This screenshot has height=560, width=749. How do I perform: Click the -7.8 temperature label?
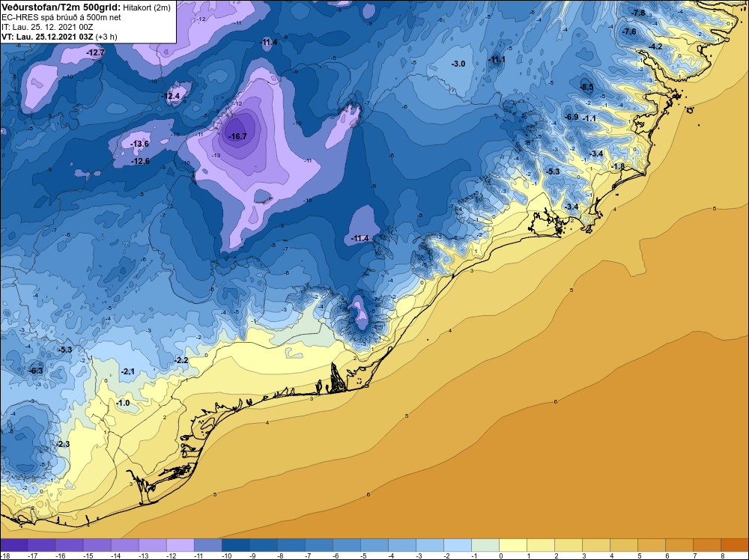click(639, 13)
